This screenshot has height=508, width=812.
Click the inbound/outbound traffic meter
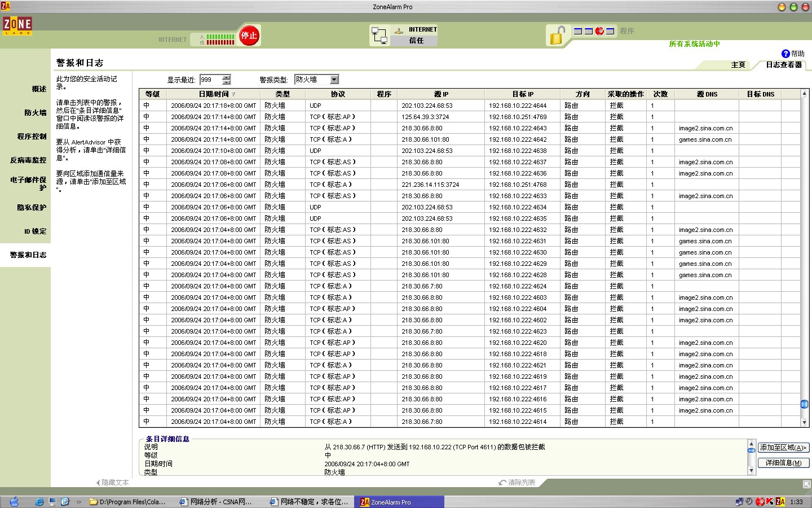click(x=220, y=39)
